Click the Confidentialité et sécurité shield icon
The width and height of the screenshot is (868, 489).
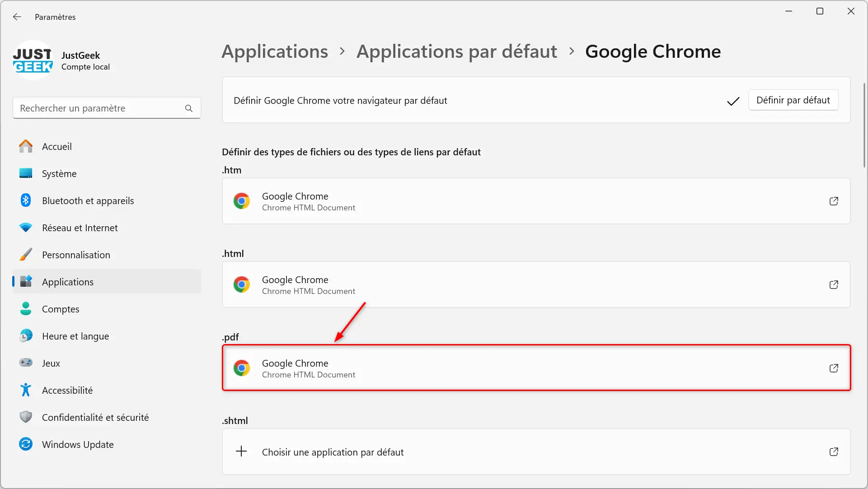(26, 417)
